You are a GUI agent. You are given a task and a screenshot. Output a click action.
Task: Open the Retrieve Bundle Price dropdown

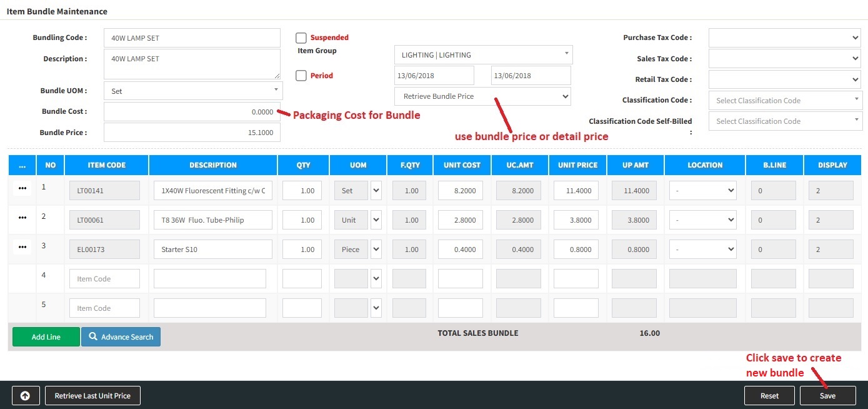(483, 96)
